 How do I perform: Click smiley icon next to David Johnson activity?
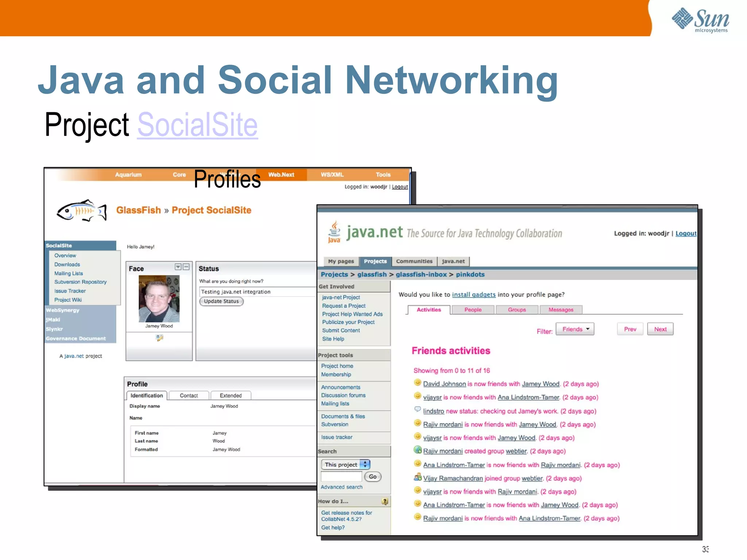(418, 382)
